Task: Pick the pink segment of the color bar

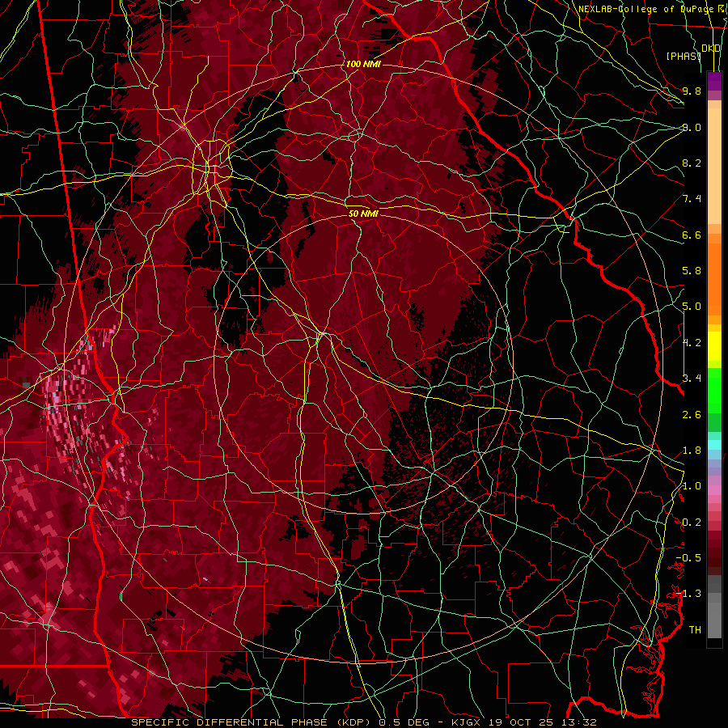Action: [x=714, y=490]
